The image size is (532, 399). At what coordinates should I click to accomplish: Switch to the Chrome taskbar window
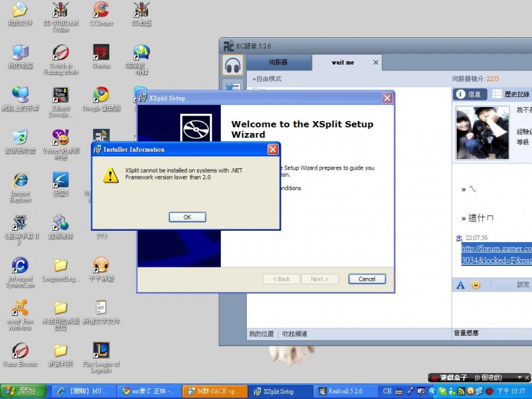(149, 391)
